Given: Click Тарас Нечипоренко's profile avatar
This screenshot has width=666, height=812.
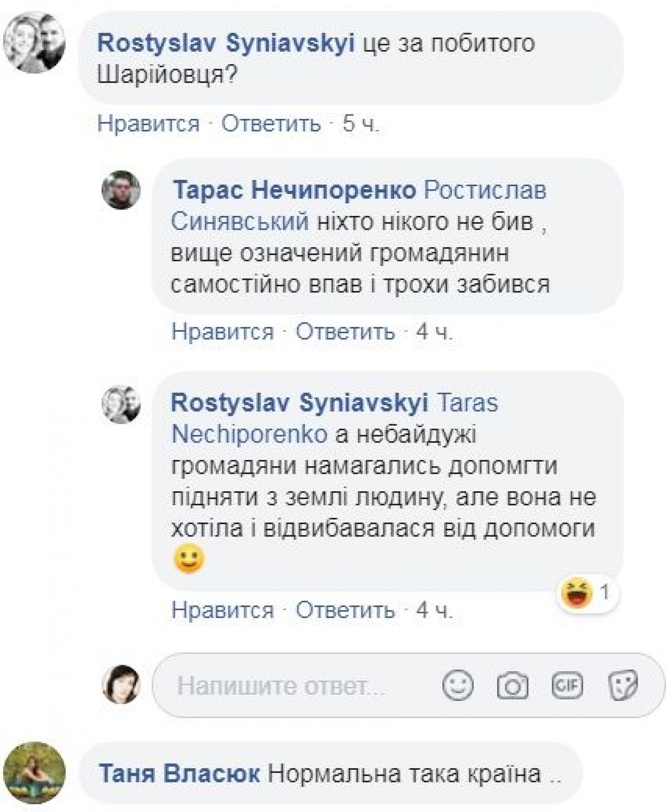Looking at the screenshot, I should tap(121, 190).
